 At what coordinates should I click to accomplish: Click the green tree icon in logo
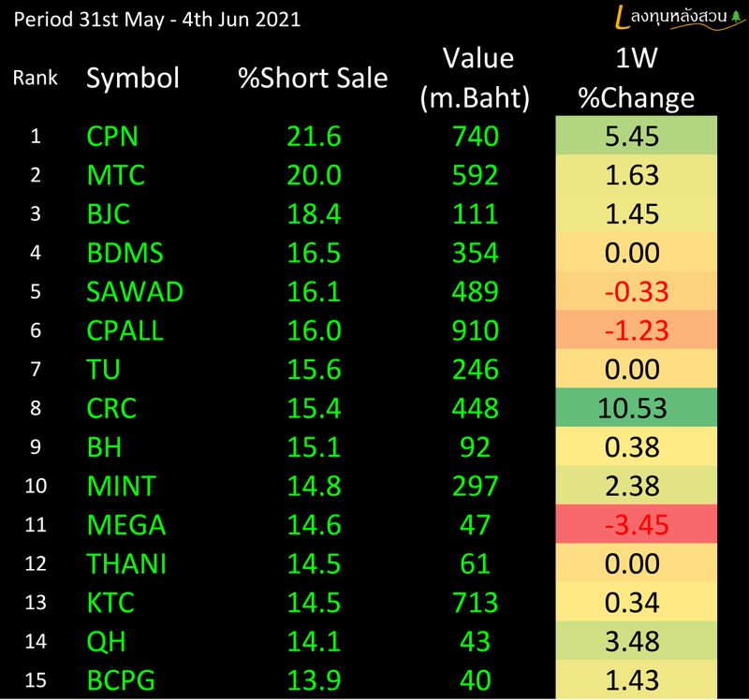pyautogui.click(x=734, y=17)
